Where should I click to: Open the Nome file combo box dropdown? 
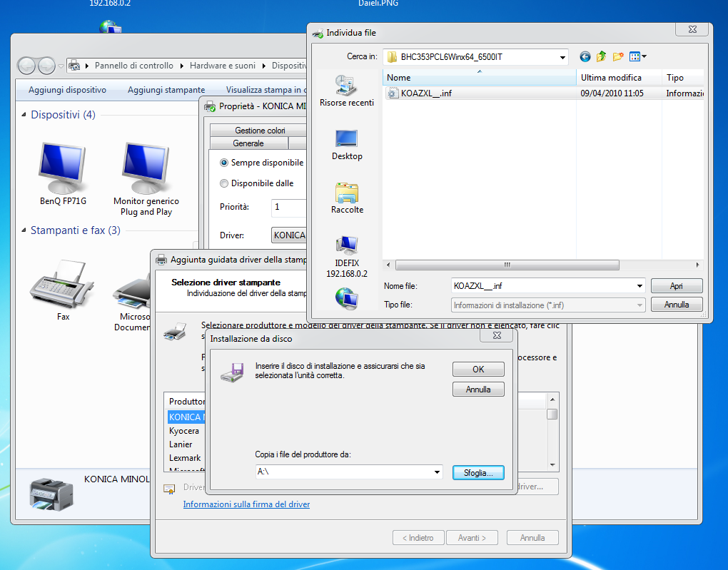pos(639,286)
